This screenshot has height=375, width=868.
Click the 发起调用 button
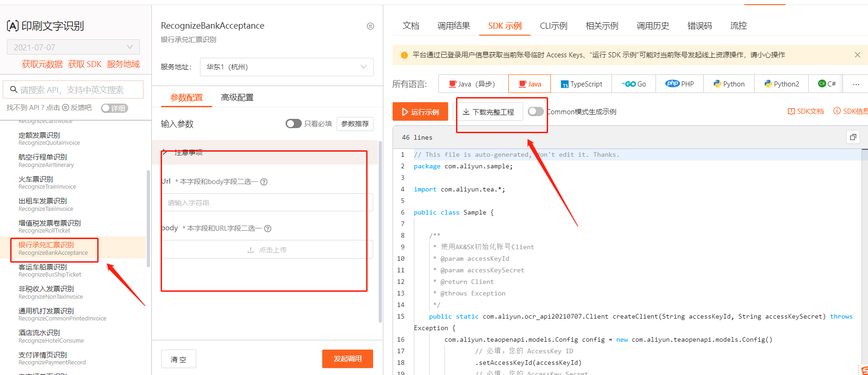click(348, 359)
